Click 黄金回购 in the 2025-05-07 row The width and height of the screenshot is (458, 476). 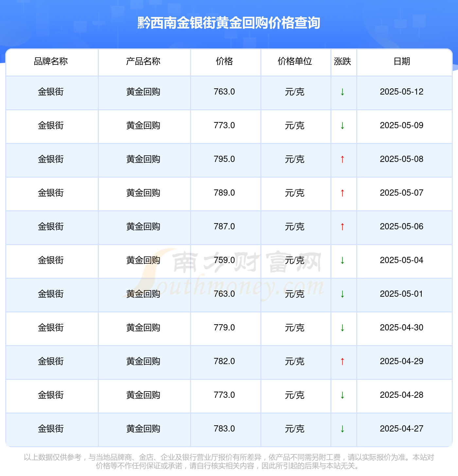(x=143, y=193)
